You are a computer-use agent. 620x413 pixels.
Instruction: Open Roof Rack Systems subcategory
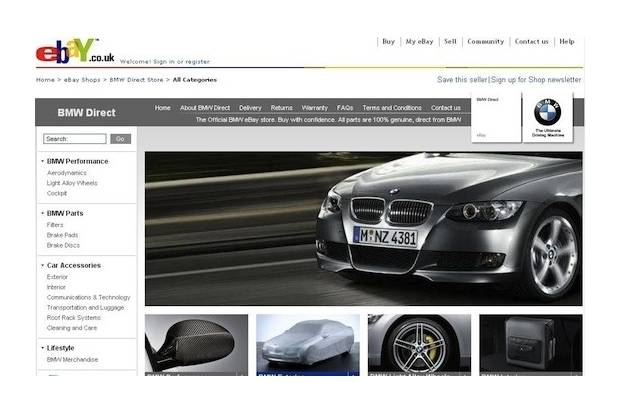[74, 318]
